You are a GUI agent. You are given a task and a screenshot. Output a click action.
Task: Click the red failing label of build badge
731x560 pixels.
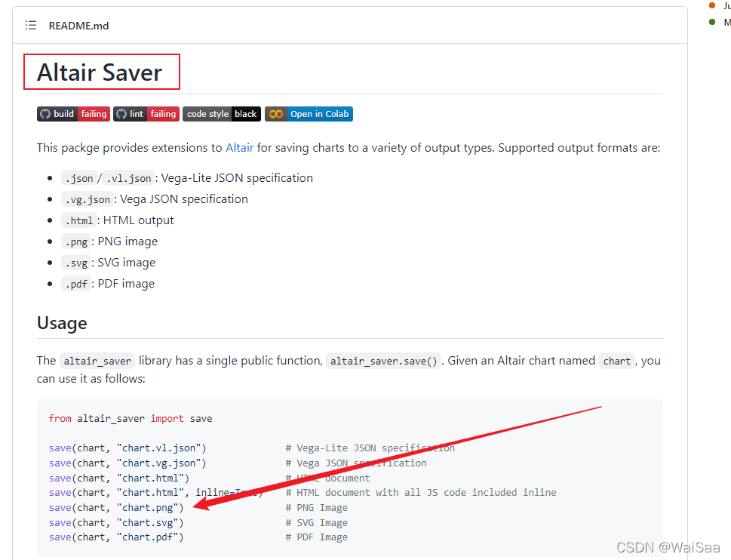click(94, 114)
